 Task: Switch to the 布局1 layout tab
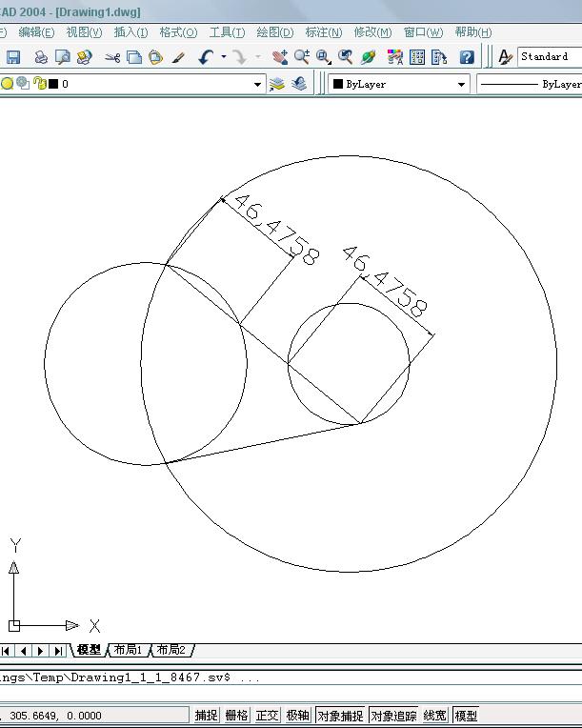point(128,650)
